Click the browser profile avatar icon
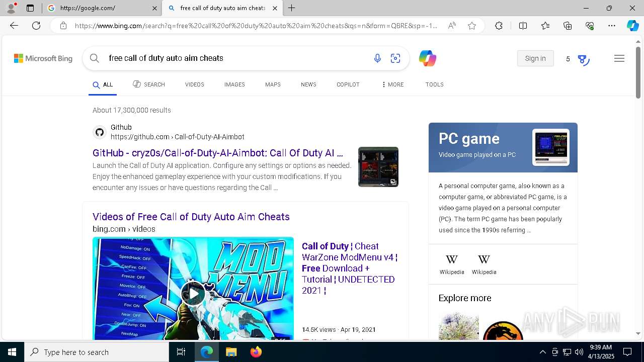This screenshot has height=362, width=644. pos(11,8)
